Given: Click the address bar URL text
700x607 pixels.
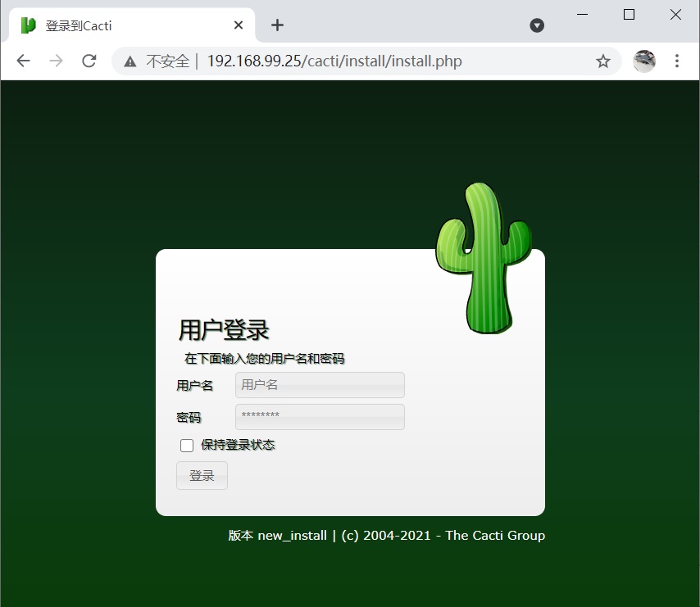Looking at the screenshot, I should click(x=334, y=61).
